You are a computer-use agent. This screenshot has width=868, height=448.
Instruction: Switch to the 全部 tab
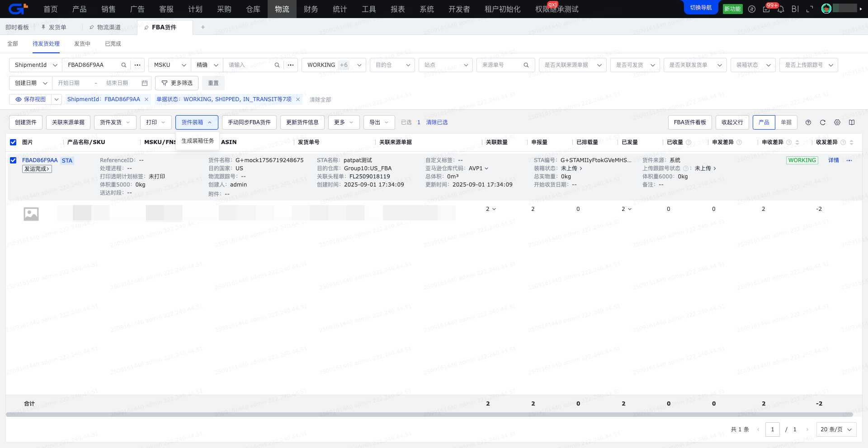point(13,44)
